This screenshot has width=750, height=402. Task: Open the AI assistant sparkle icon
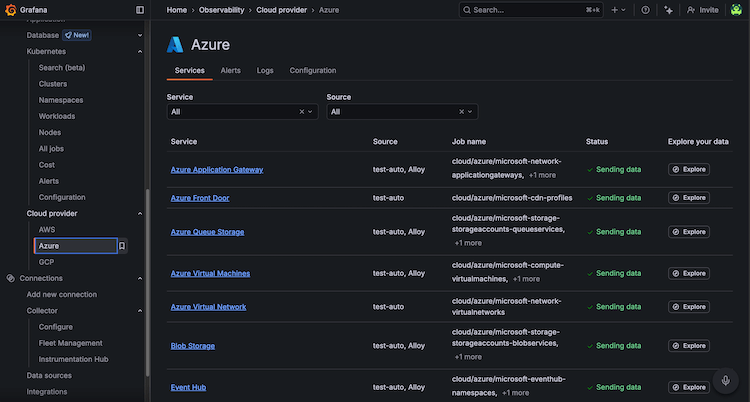[670, 10]
